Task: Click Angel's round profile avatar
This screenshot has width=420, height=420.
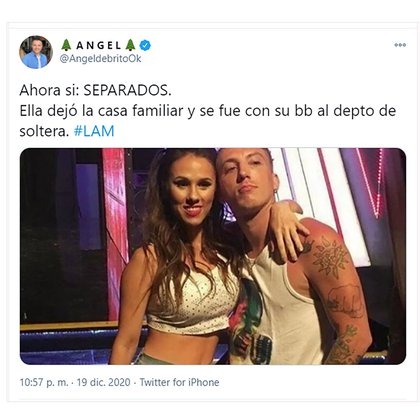Action: [36, 52]
